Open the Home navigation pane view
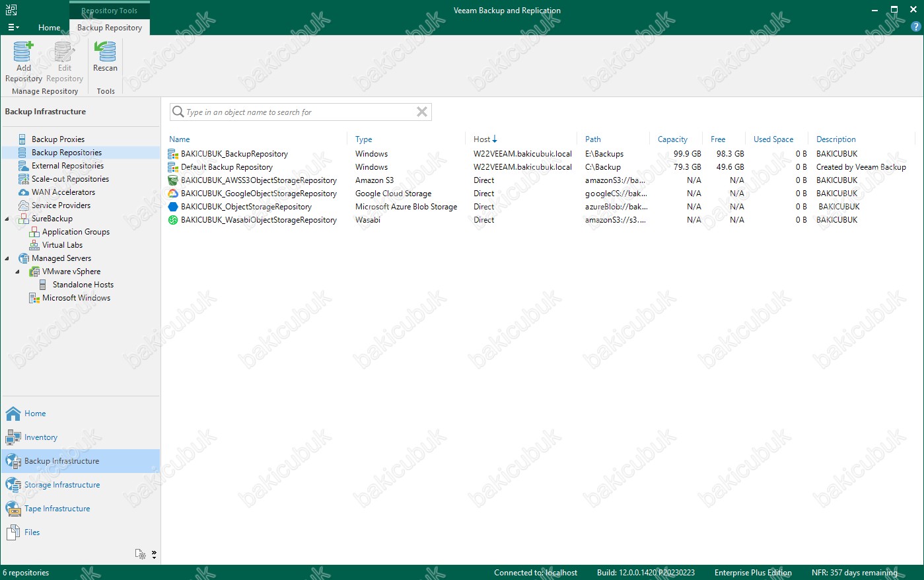 click(x=81, y=414)
